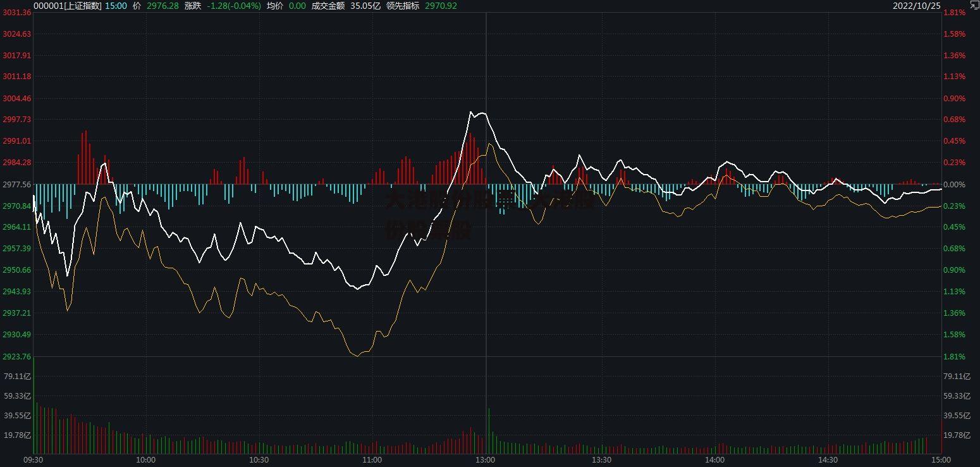Select the 涨跌 label in the header
The width and height of the screenshot is (980, 467).
[x=193, y=6]
